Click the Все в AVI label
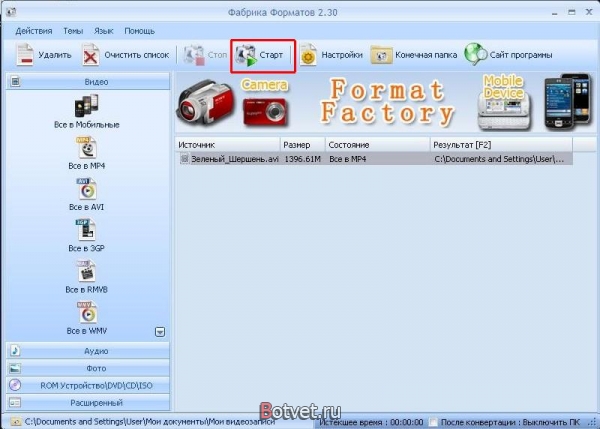 [x=86, y=207]
